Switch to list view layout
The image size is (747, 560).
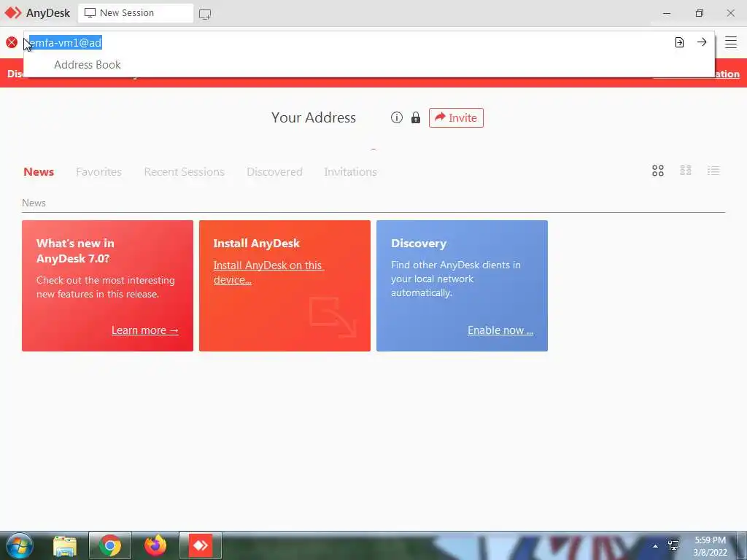tap(713, 171)
